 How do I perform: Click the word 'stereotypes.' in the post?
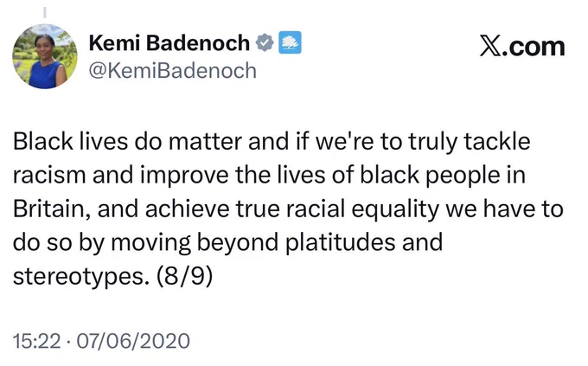pos(79,276)
